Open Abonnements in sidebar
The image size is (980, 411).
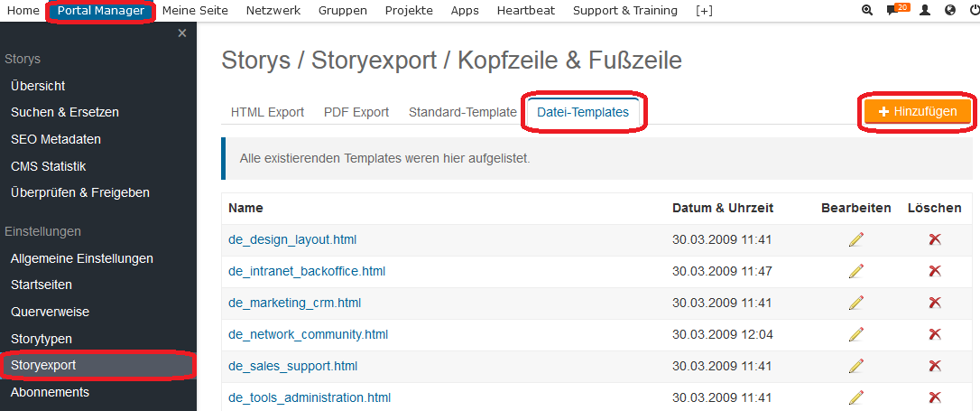click(x=50, y=392)
